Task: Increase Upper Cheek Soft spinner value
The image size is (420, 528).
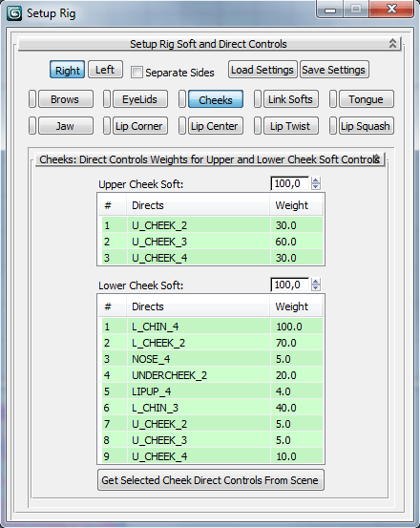Action: [x=316, y=180]
